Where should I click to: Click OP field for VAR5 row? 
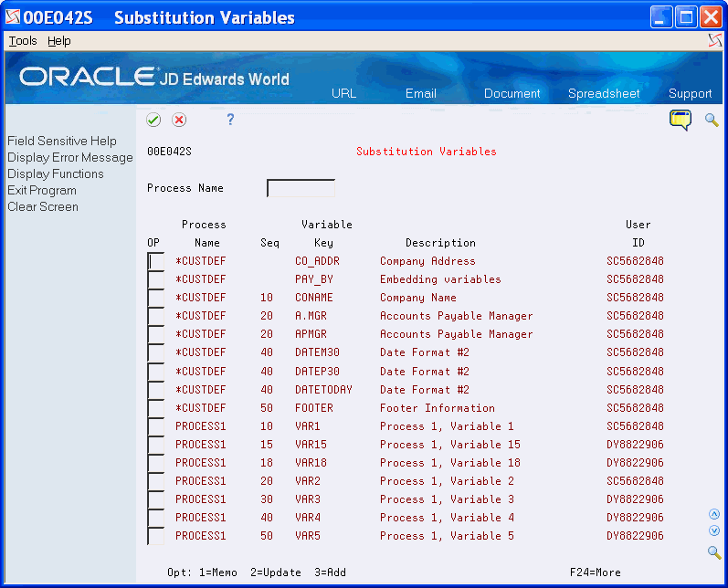coord(155,536)
